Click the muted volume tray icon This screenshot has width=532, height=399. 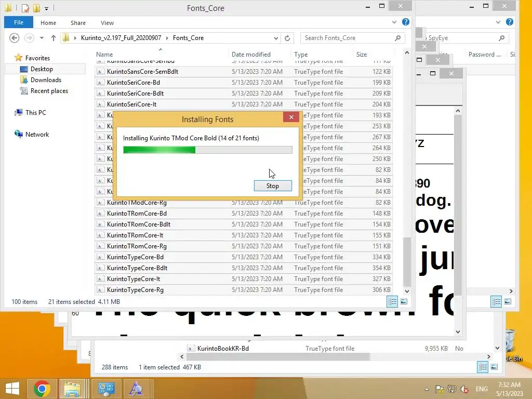pyautogui.click(x=464, y=389)
